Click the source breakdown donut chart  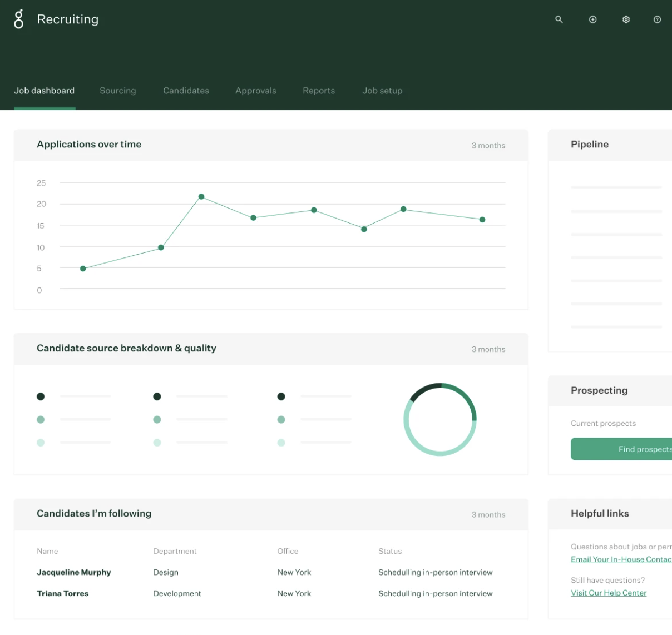click(440, 419)
